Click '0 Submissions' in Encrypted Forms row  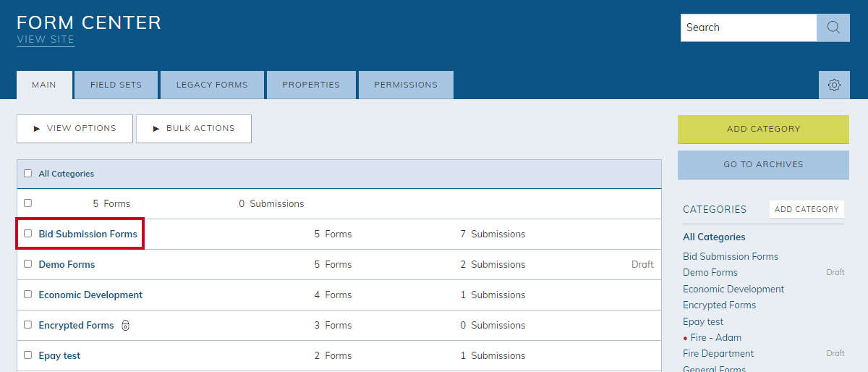[493, 325]
